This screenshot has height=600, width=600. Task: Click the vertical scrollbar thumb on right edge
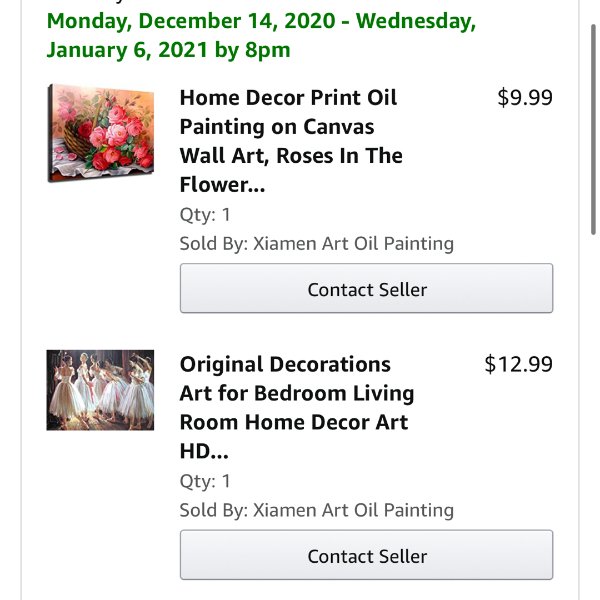[593, 129]
